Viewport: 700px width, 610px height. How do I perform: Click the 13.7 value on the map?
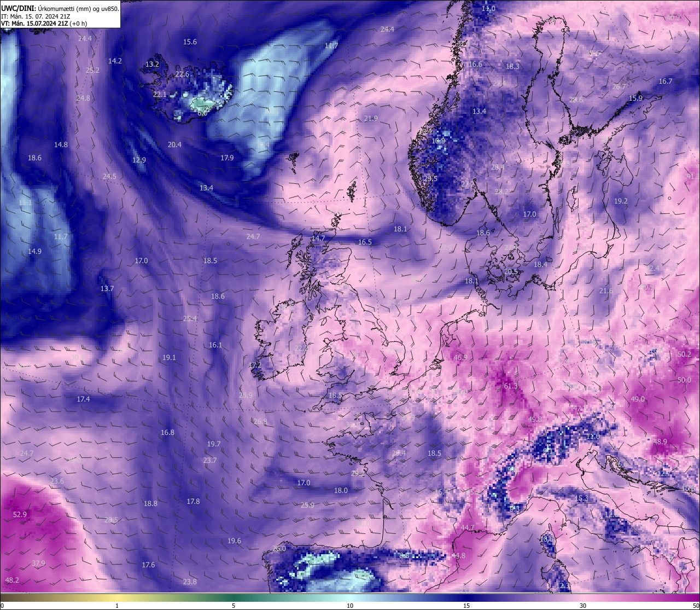[107, 289]
